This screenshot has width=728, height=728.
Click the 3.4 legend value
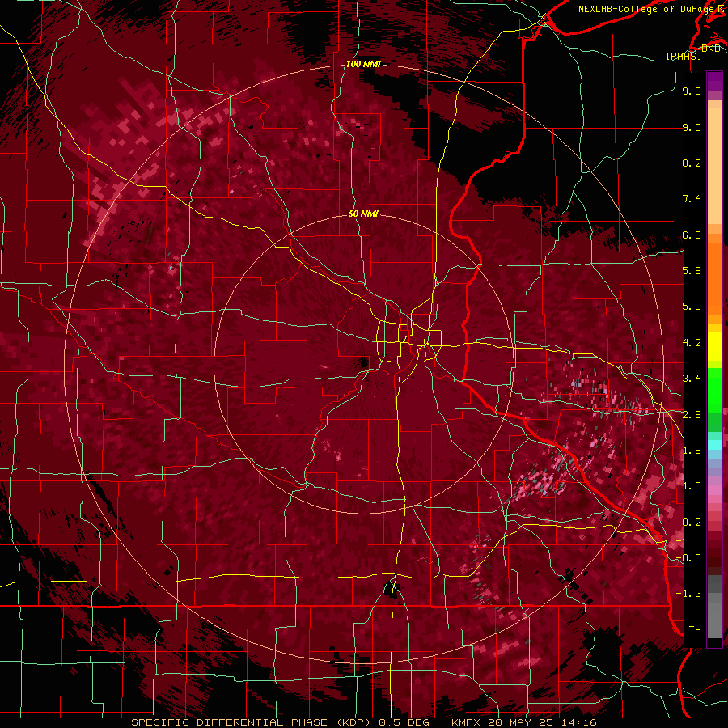pyautogui.click(x=692, y=379)
